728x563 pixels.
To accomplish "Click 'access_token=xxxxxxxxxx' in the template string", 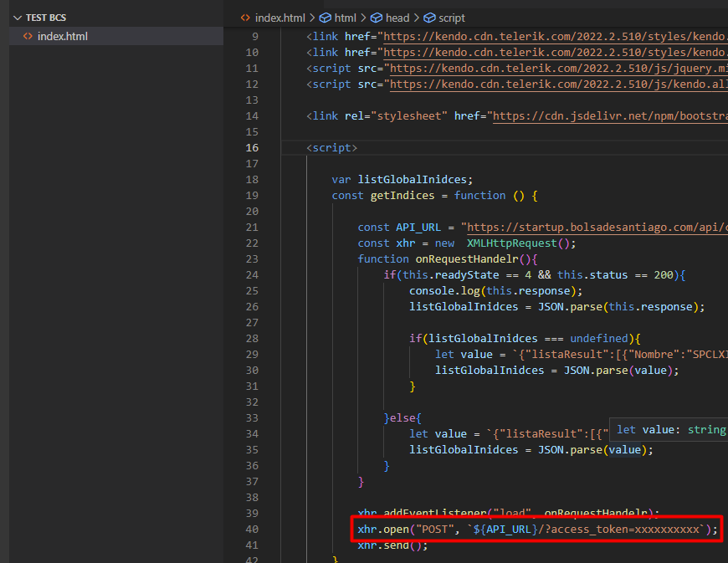I will click(x=625, y=529).
